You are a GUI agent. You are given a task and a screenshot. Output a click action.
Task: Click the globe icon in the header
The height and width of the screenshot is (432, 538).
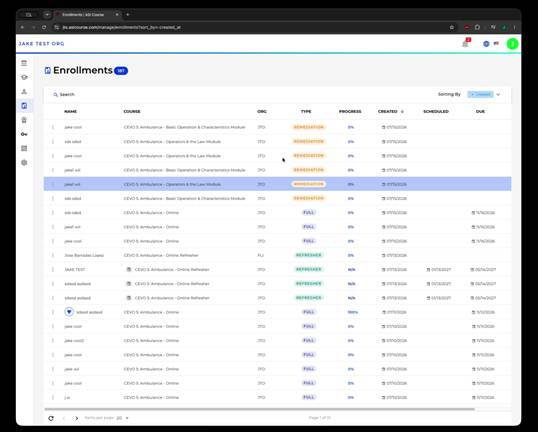coord(486,44)
